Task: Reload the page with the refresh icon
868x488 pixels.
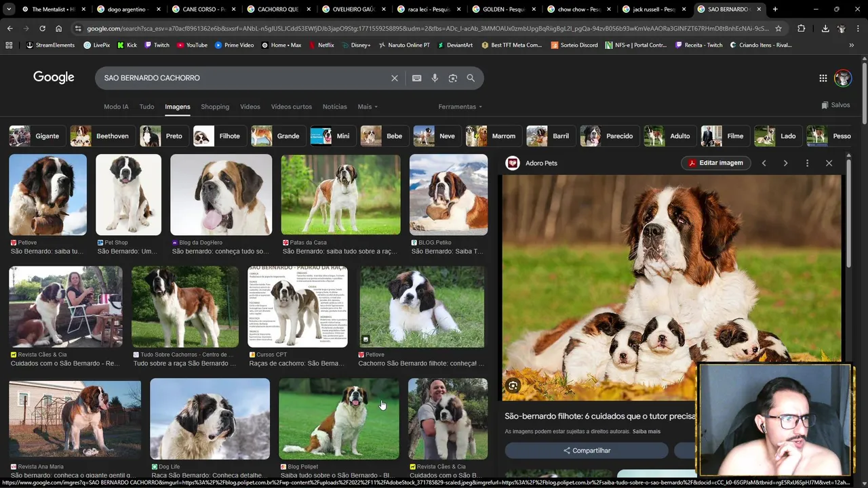Action: pos(42,28)
